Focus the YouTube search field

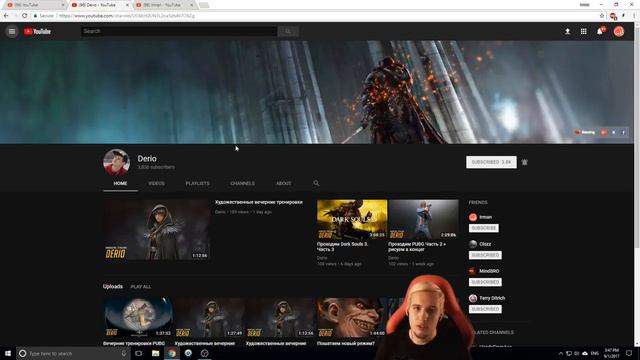tap(179, 31)
